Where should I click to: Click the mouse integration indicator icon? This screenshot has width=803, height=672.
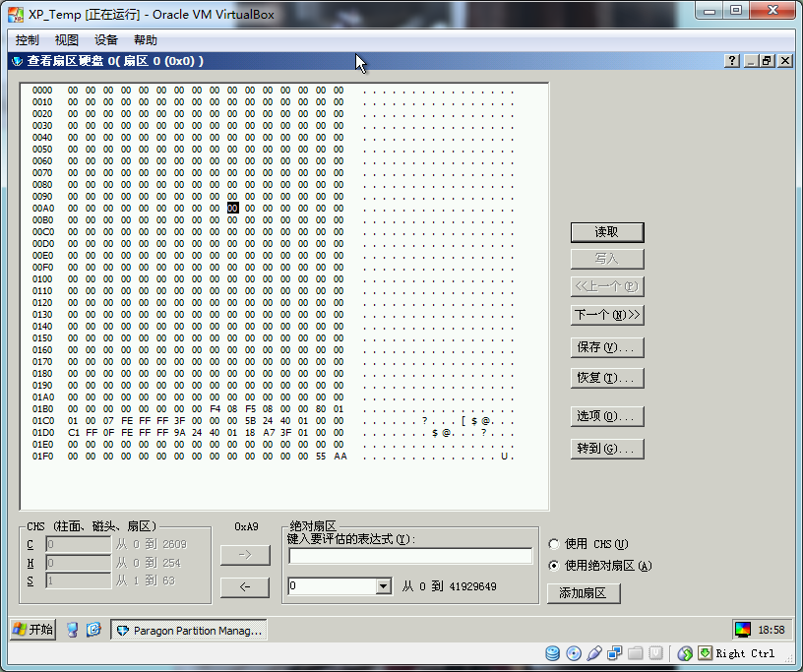685,653
